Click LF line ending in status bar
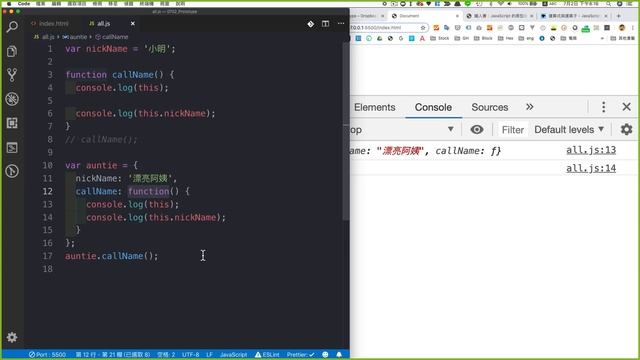 tap(209, 354)
